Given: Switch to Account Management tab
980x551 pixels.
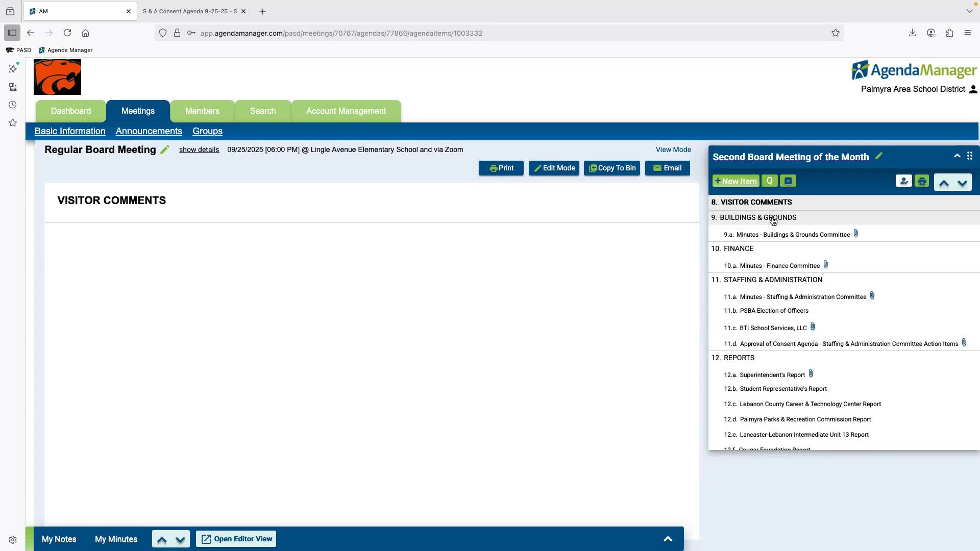Looking at the screenshot, I should 346,111.
